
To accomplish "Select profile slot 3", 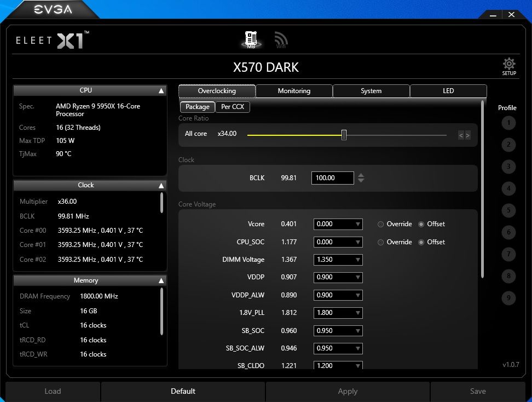I will [x=508, y=166].
